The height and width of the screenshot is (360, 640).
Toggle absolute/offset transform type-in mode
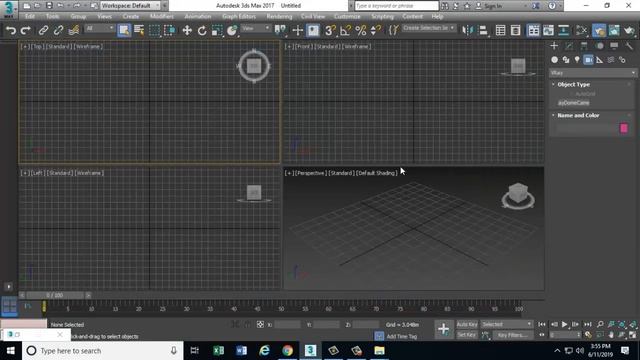point(260,324)
